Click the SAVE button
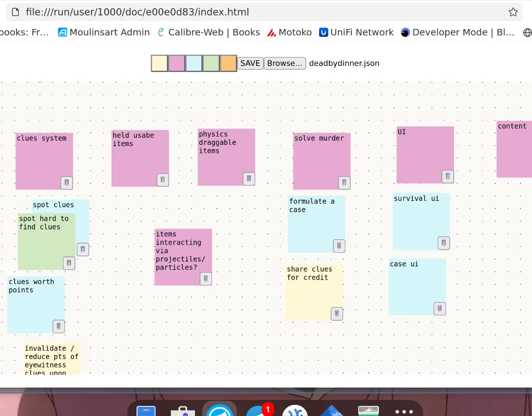532x416 pixels. (250, 63)
